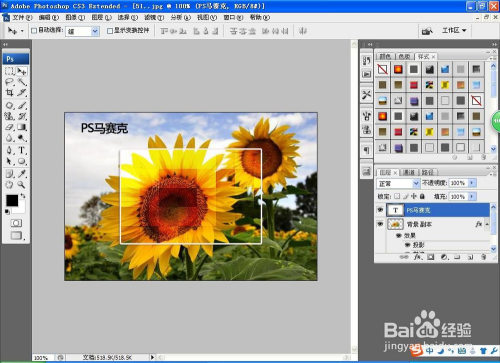Select the Slice tool

coord(22,92)
